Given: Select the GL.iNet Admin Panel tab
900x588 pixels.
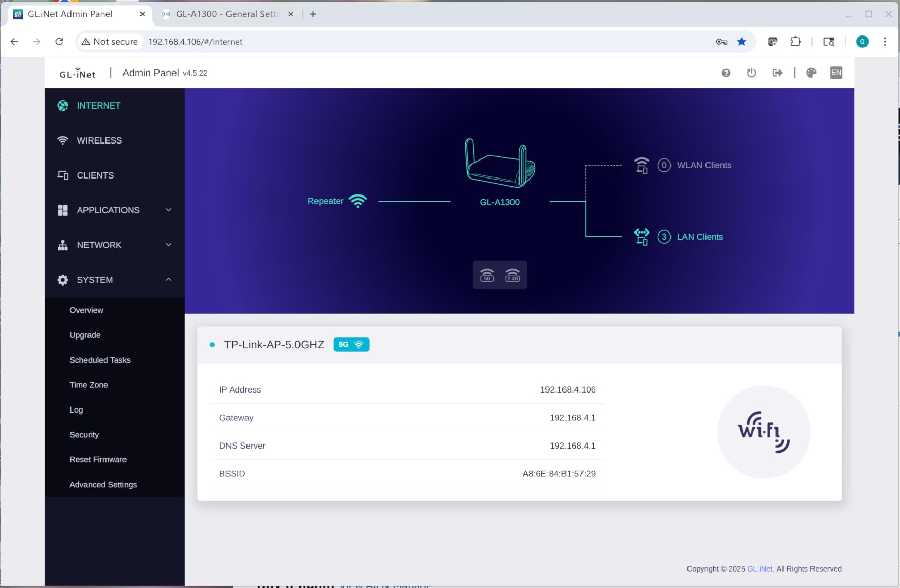Looking at the screenshot, I should click(80, 14).
